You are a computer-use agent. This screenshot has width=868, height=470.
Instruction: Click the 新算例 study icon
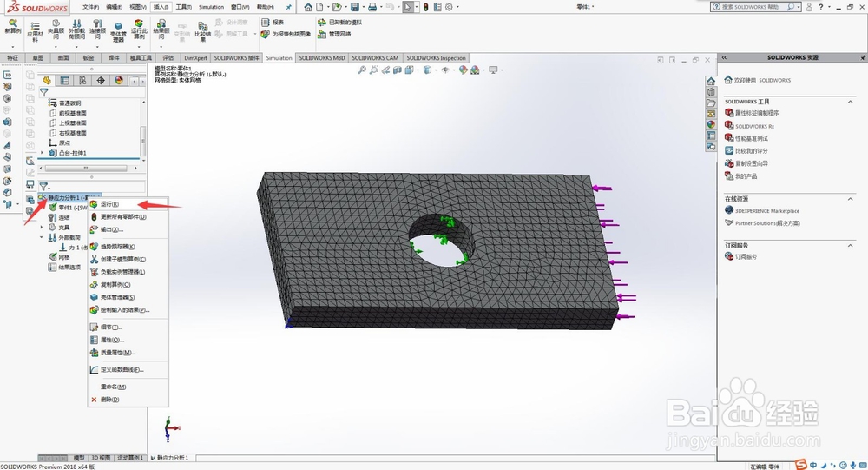[x=12, y=27]
